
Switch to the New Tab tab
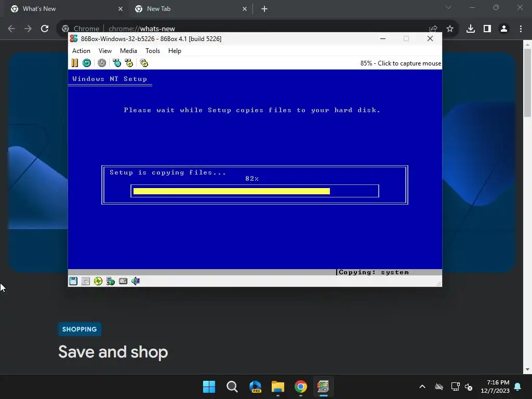click(x=190, y=9)
